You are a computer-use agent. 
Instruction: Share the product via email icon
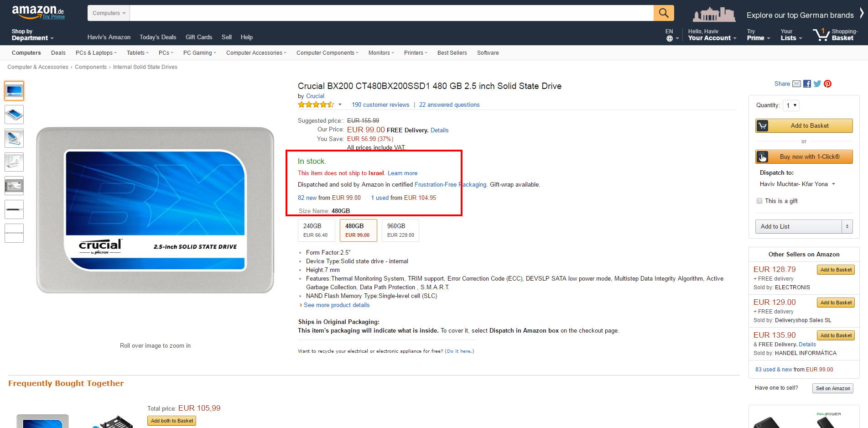pos(796,84)
